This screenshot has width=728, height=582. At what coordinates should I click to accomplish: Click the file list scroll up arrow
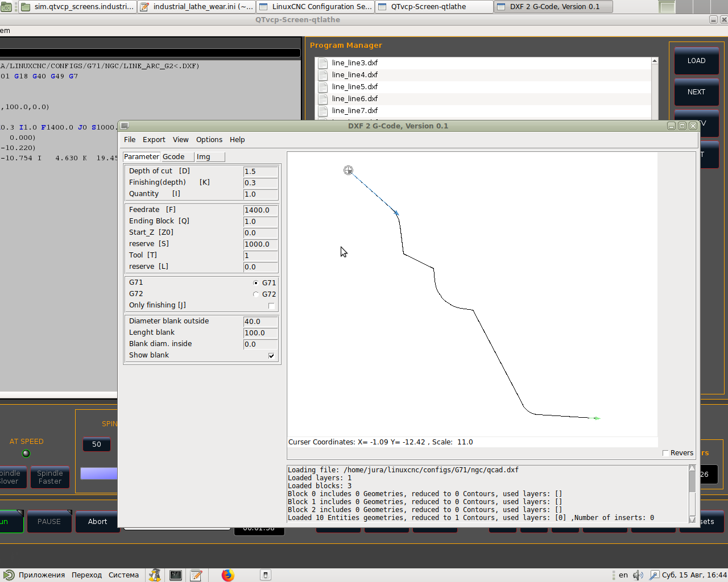[x=655, y=61]
